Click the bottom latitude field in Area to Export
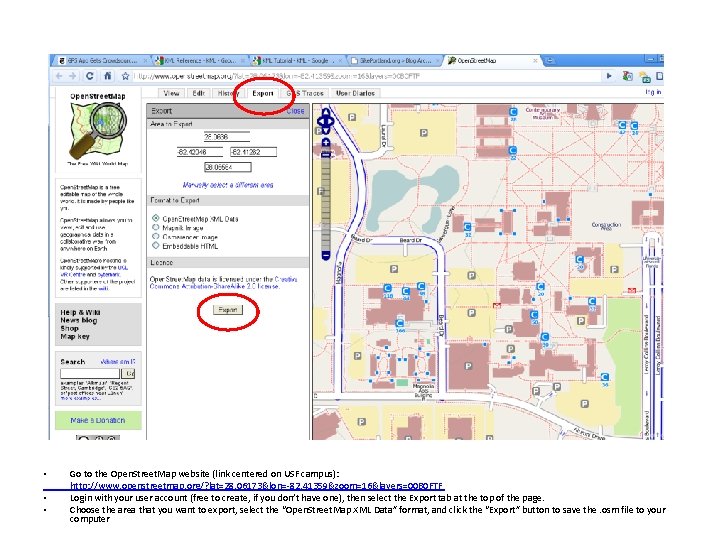The height and width of the screenshot is (540, 720). coord(228,167)
